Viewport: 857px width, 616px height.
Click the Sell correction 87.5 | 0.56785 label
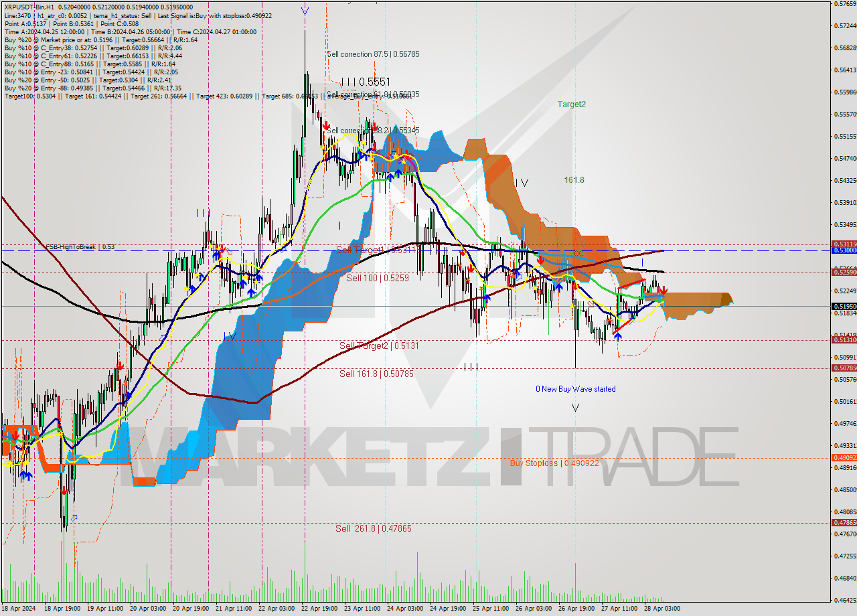(x=373, y=54)
